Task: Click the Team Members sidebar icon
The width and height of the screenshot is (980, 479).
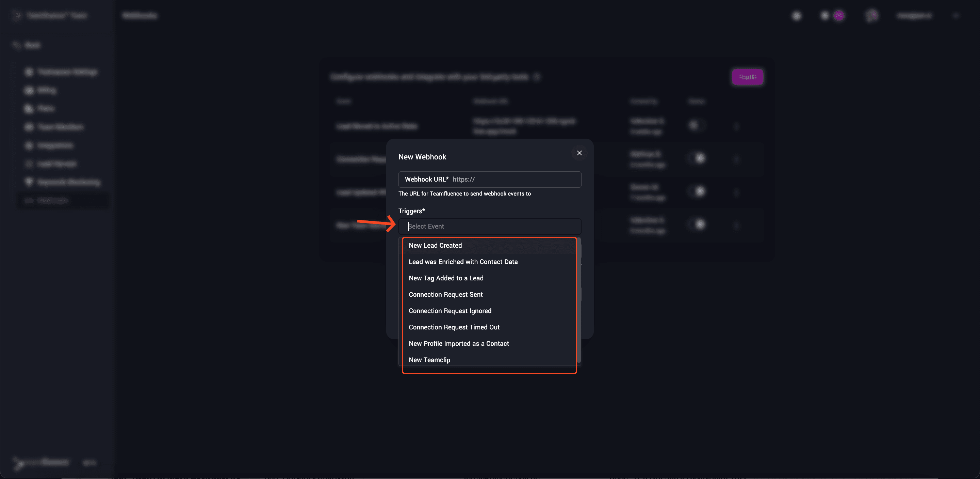Action: [x=29, y=127]
